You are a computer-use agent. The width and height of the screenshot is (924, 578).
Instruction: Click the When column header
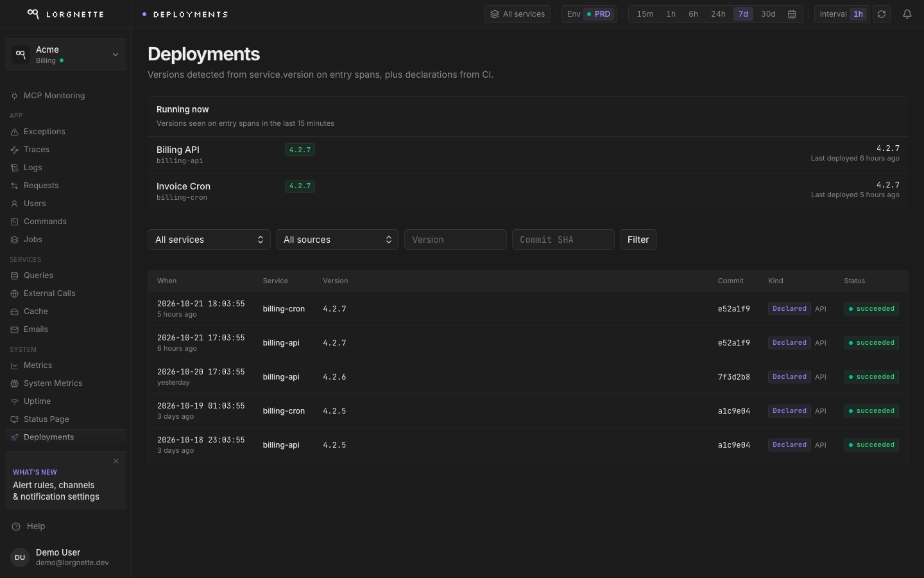[167, 281]
